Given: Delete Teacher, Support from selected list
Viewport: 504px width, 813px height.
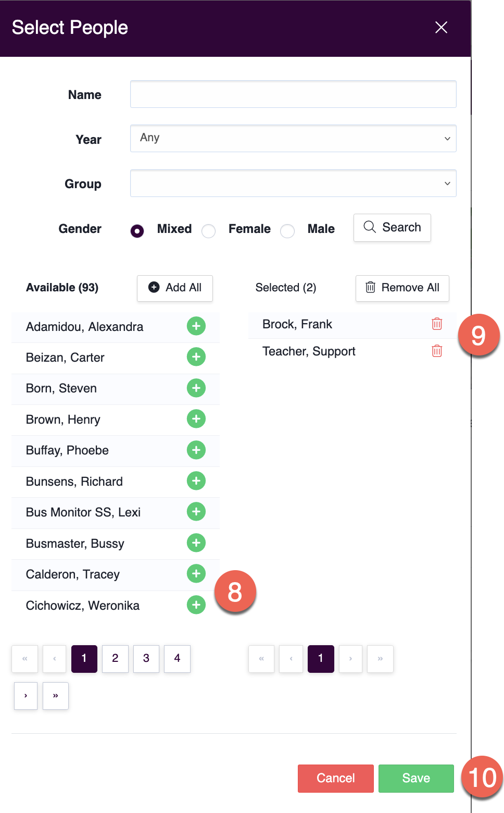Looking at the screenshot, I should tap(437, 351).
